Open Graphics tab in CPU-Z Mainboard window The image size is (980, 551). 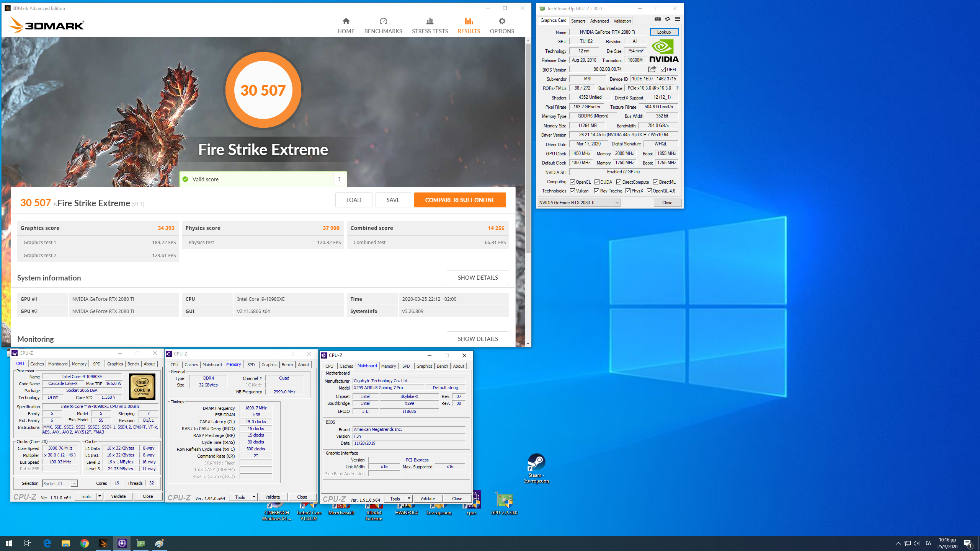click(x=424, y=366)
